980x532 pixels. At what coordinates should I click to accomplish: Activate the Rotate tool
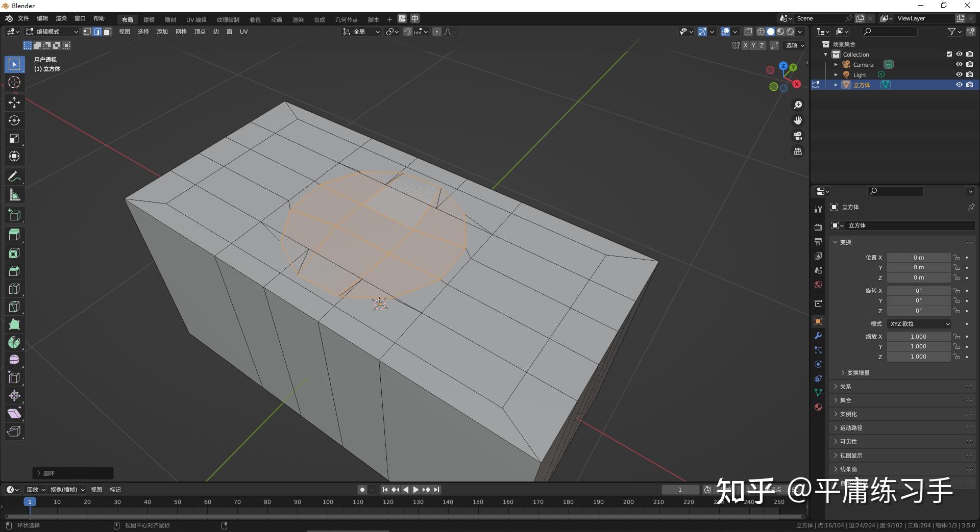click(14, 120)
